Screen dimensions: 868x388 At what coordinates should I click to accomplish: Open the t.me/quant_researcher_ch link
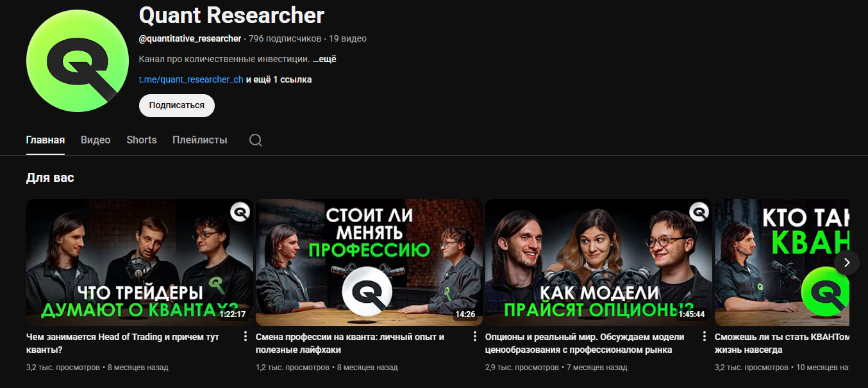(x=191, y=79)
